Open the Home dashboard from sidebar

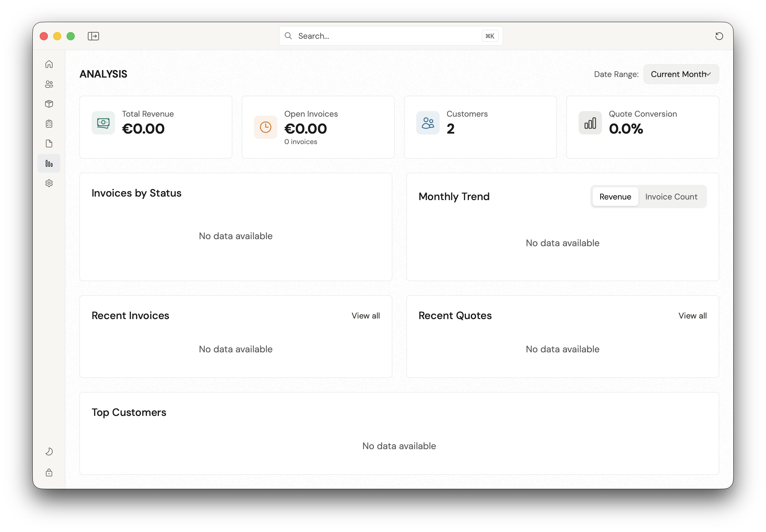[49, 64]
